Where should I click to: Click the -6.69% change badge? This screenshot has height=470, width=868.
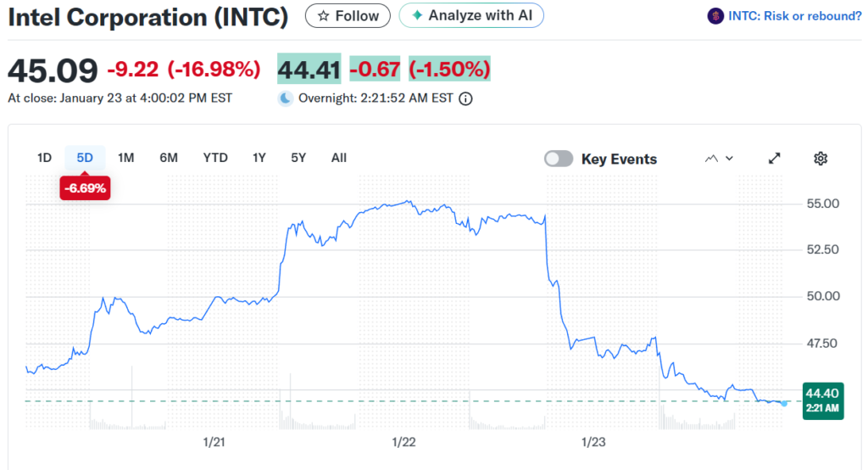click(85, 188)
